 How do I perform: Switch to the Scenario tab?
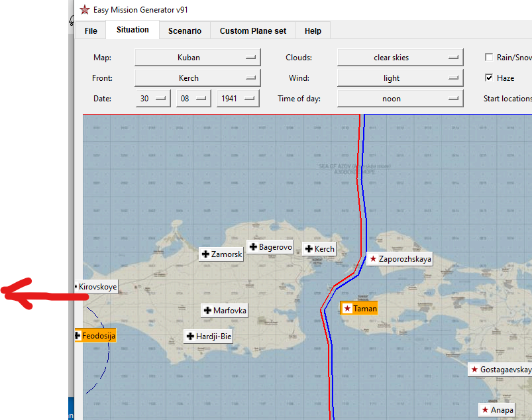185,30
